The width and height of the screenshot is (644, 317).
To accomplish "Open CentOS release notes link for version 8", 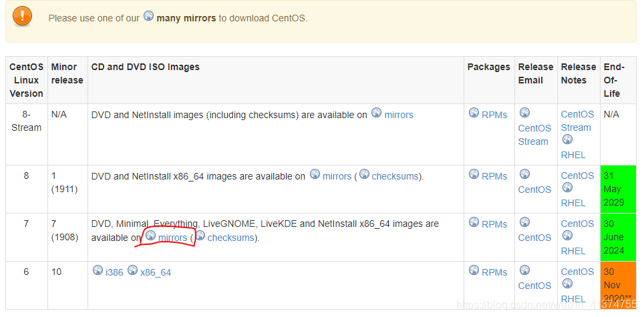I will [x=577, y=176].
